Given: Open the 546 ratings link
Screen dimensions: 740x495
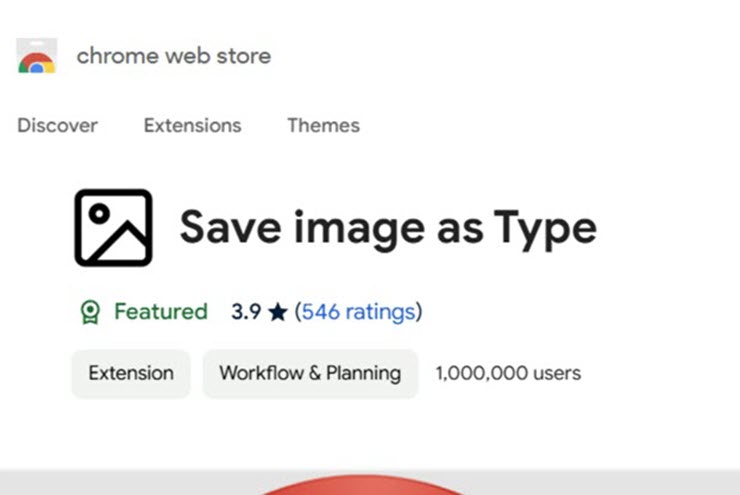Looking at the screenshot, I should point(358,312).
